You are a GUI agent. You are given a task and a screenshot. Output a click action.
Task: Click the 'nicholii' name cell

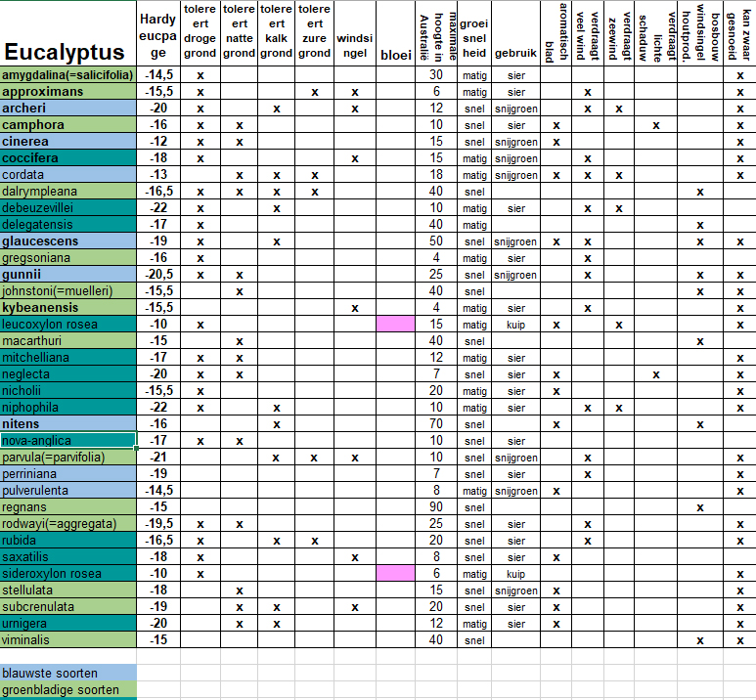(x=68, y=391)
